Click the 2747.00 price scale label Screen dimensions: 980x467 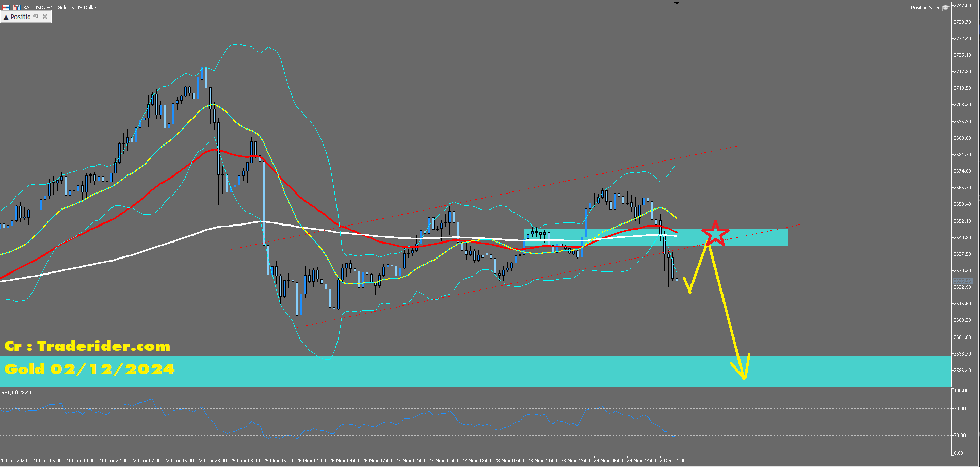click(x=963, y=5)
